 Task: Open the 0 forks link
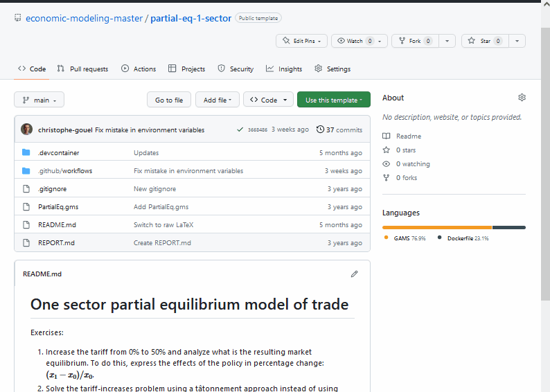(407, 178)
